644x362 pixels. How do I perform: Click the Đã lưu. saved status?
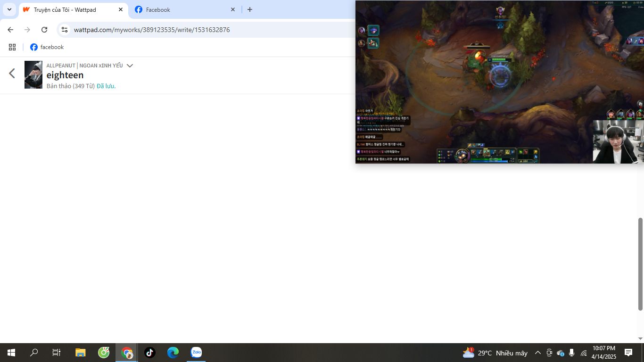pyautogui.click(x=106, y=86)
